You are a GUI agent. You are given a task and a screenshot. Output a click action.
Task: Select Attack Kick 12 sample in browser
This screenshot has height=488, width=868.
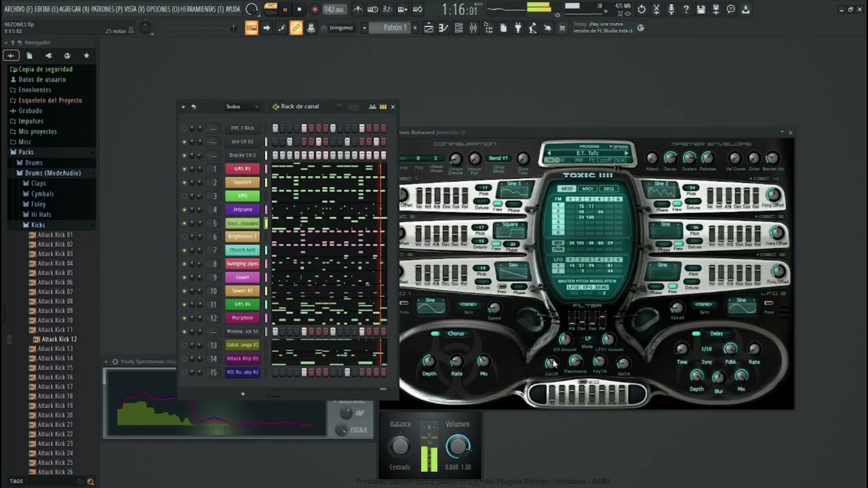coord(59,340)
